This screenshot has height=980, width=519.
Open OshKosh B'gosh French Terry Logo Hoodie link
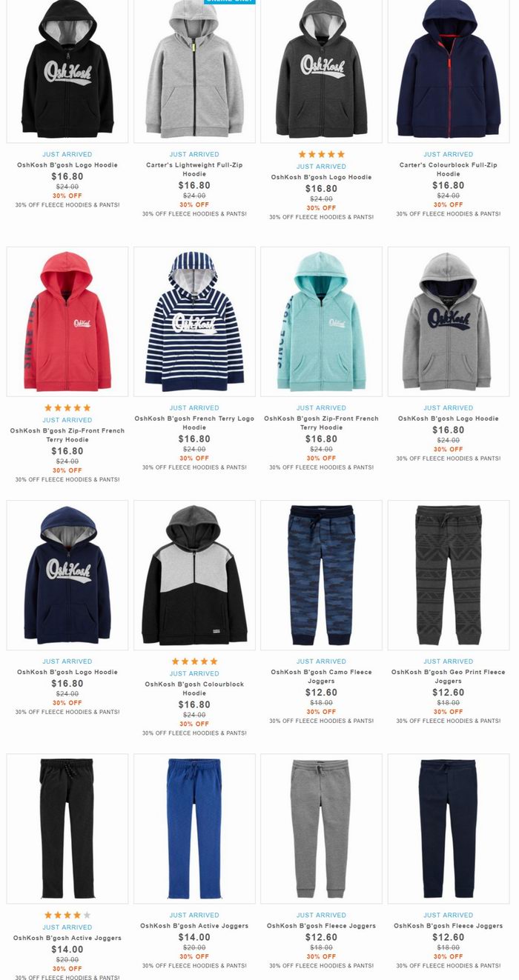pyautogui.click(x=194, y=423)
